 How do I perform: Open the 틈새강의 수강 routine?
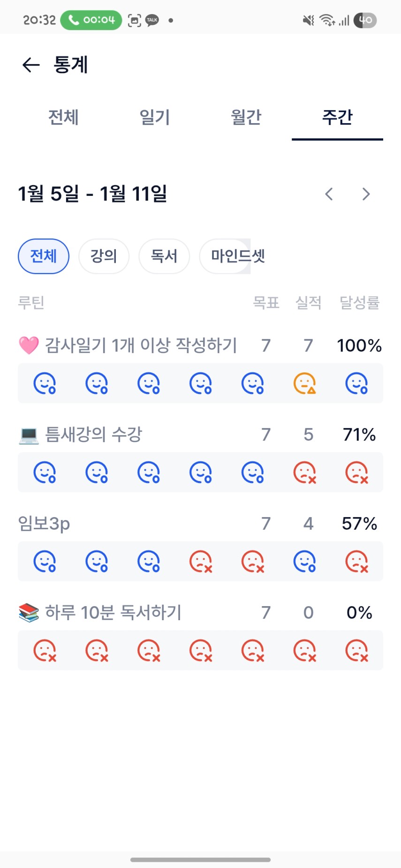[93, 435]
